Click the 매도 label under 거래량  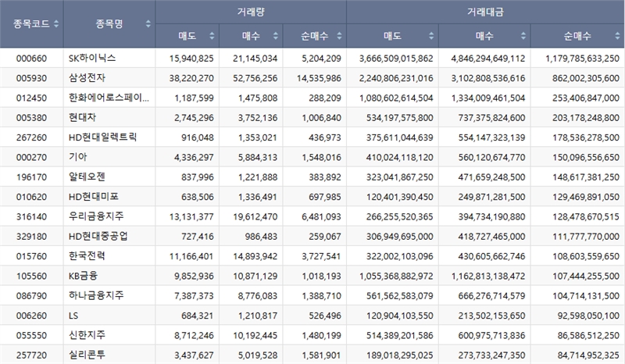point(187,36)
